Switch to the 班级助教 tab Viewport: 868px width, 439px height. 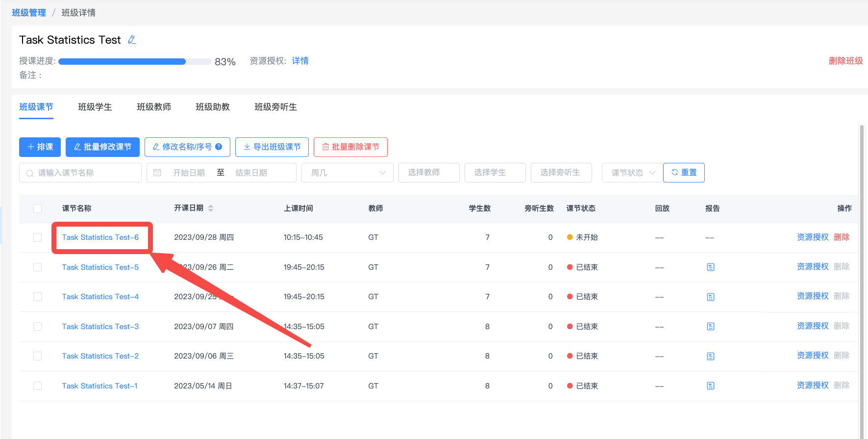[213, 107]
